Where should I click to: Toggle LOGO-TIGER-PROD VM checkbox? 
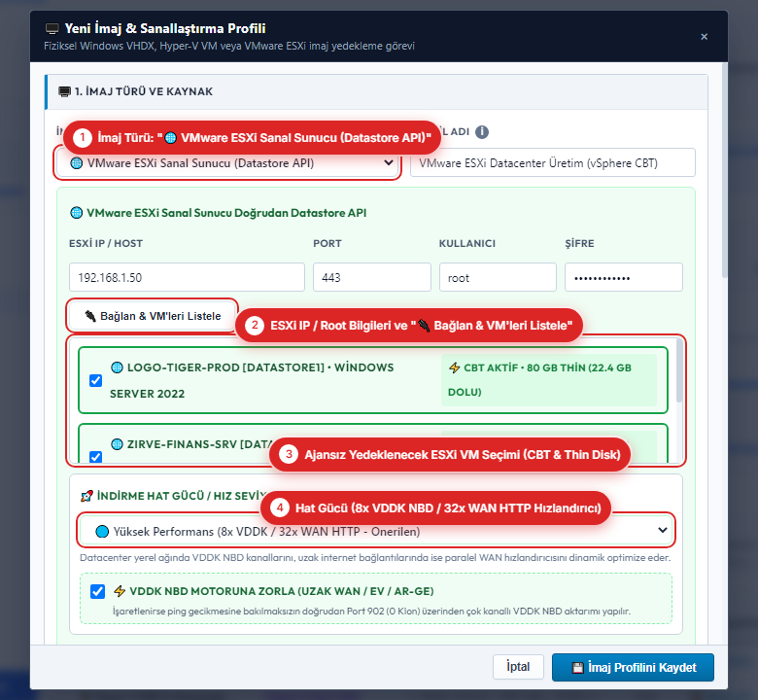tap(95, 381)
